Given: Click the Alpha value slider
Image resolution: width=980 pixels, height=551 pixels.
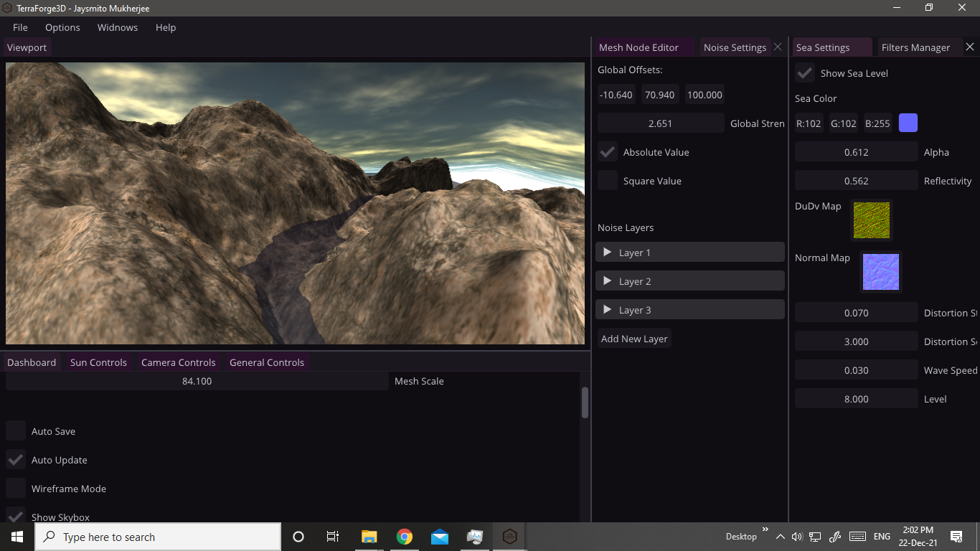Looking at the screenshot, I should click(857, 151).
